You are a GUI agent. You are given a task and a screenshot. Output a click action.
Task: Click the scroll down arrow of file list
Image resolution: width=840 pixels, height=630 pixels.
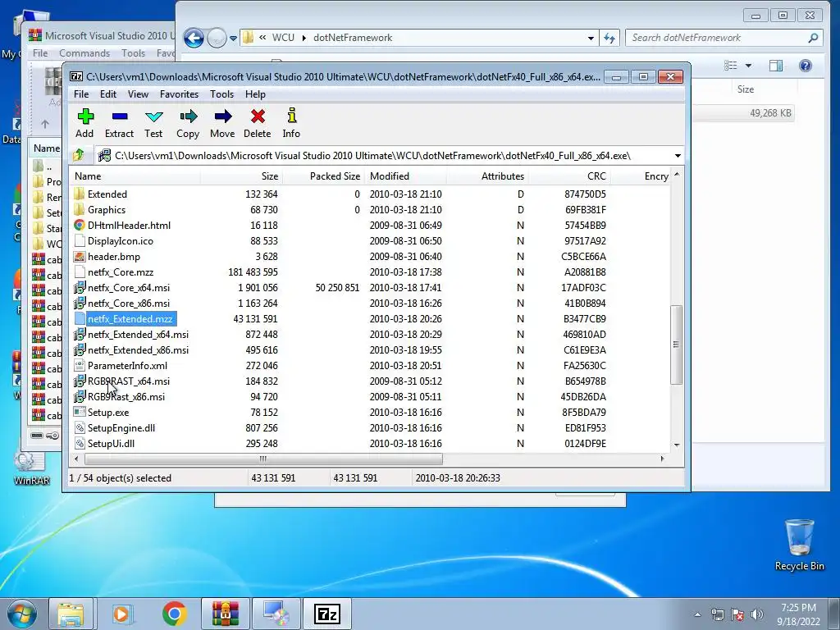(x=677, y=445)
